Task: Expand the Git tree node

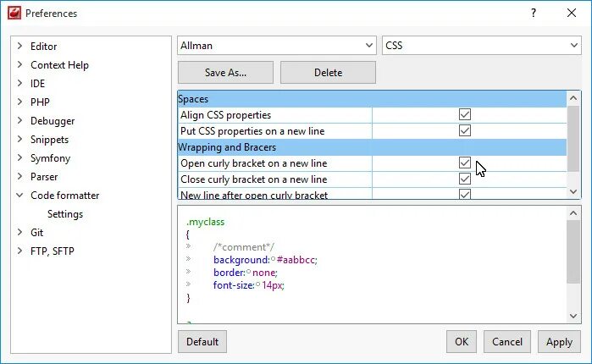Action: pyautogui.click(x=19, y=233)
